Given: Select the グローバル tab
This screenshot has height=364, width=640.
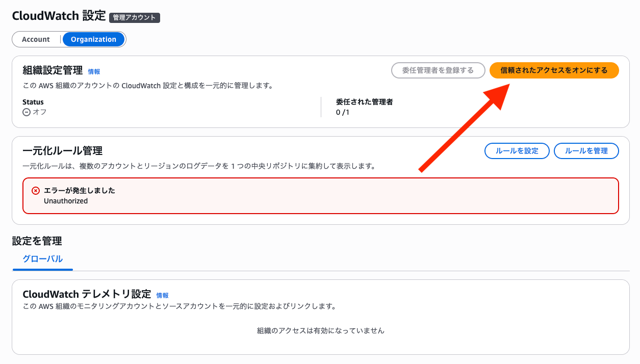Looking at the screenshot, I should tap(43, 259).
